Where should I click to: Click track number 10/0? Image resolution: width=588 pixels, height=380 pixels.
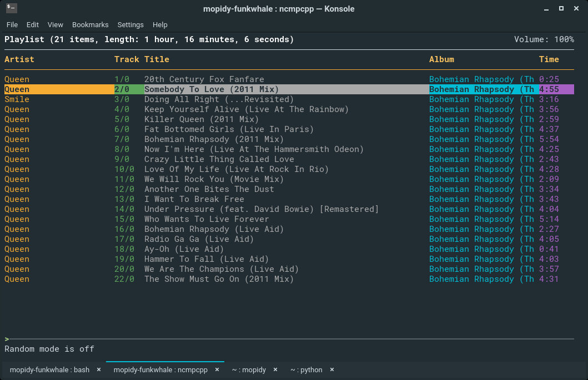coord(124,169)
